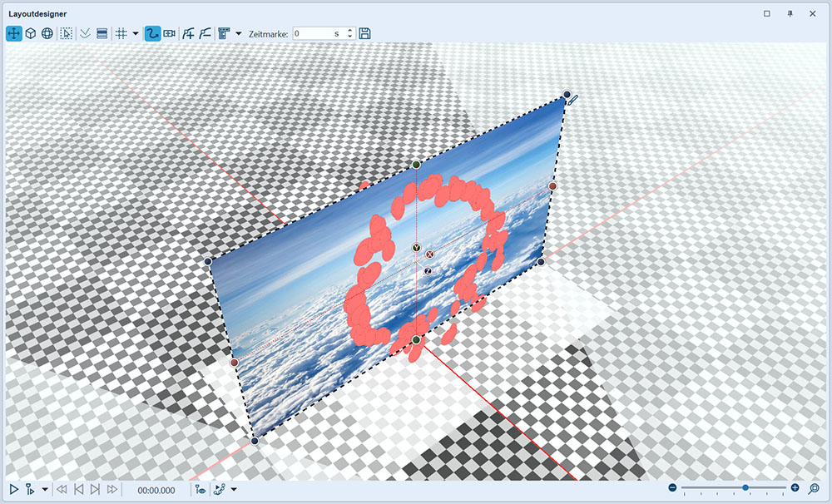
Task: Click the zoom slider handle
Action: coord(745,488)
